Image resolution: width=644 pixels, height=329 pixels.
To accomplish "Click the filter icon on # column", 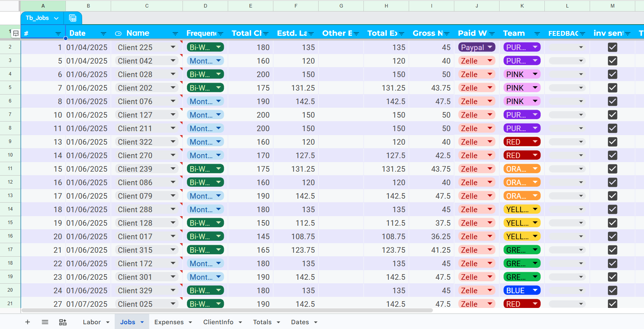I will [58, 33].
